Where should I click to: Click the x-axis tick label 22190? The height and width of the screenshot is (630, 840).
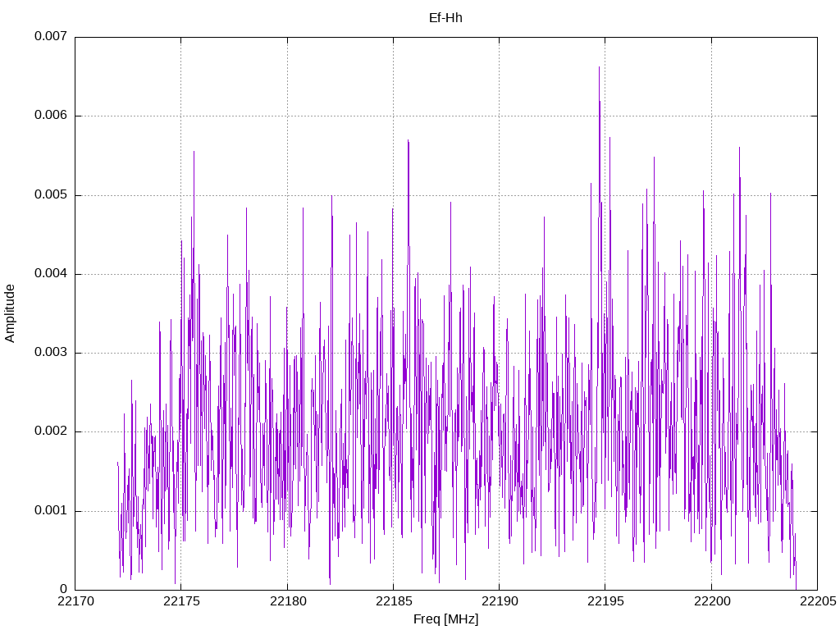(x=500, y=601)
